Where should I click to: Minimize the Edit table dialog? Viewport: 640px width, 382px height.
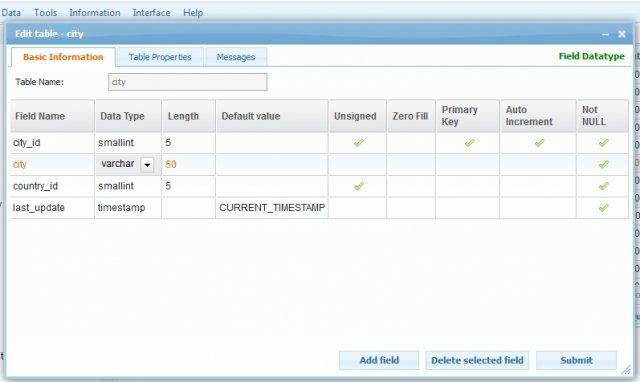pos(606,34)
